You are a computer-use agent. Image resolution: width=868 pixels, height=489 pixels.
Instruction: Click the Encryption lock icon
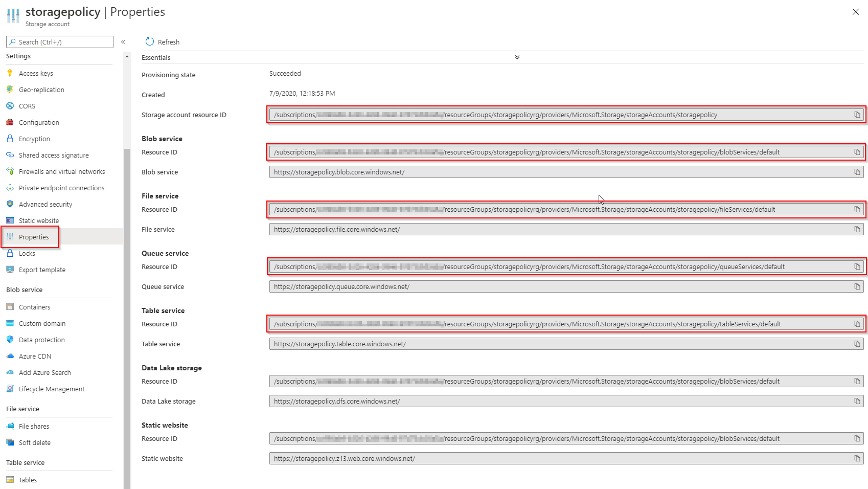[10, 139]
